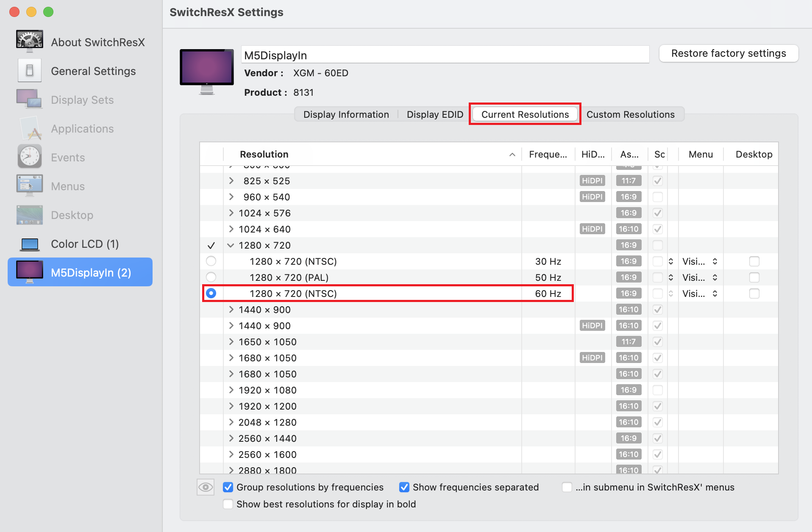This screenshot has width=812, height=532.
Task: Open the About SwitchResX gear icon
Action: (30, 42)
